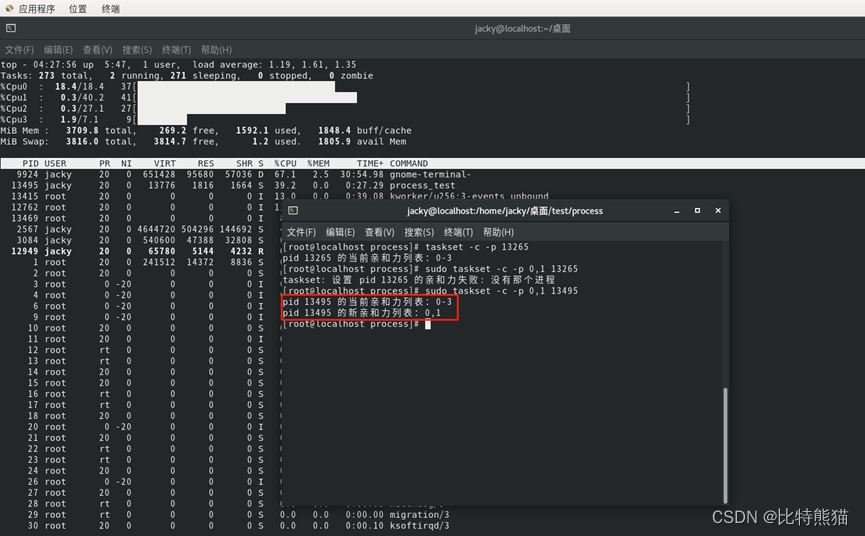Open 文件(F) menu in process terminal

tap(301, 232)
